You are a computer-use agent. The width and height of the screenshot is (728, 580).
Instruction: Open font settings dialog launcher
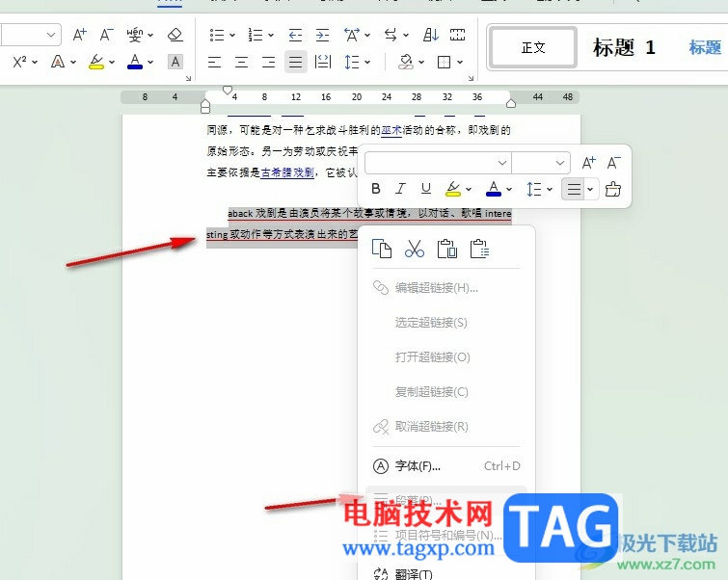tap(188, 78)
